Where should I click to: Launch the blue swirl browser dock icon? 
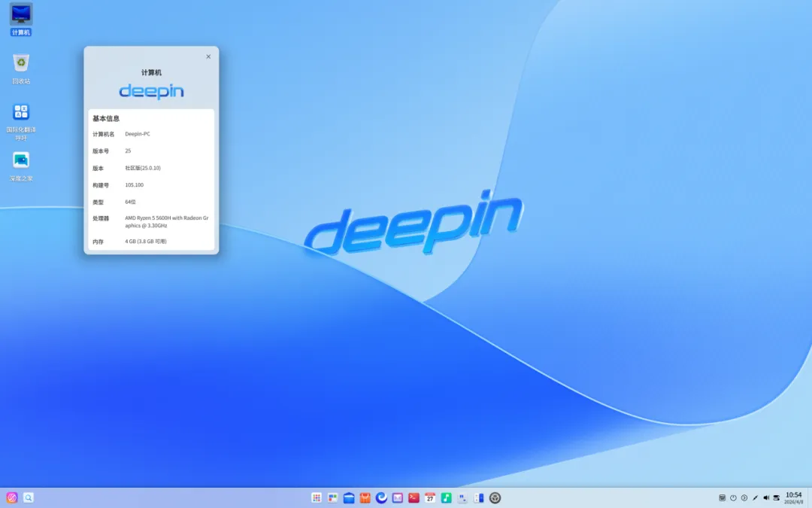click(381, 497)
